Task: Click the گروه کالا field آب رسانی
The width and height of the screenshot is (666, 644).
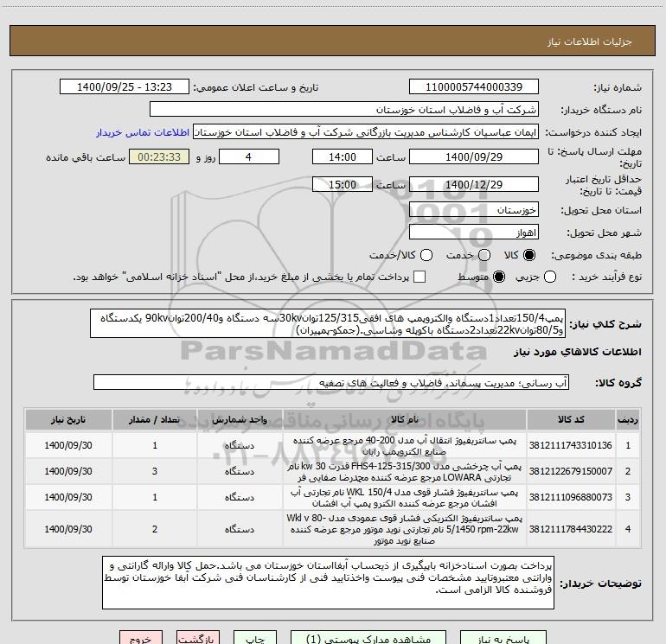Action: pos(331,382)
